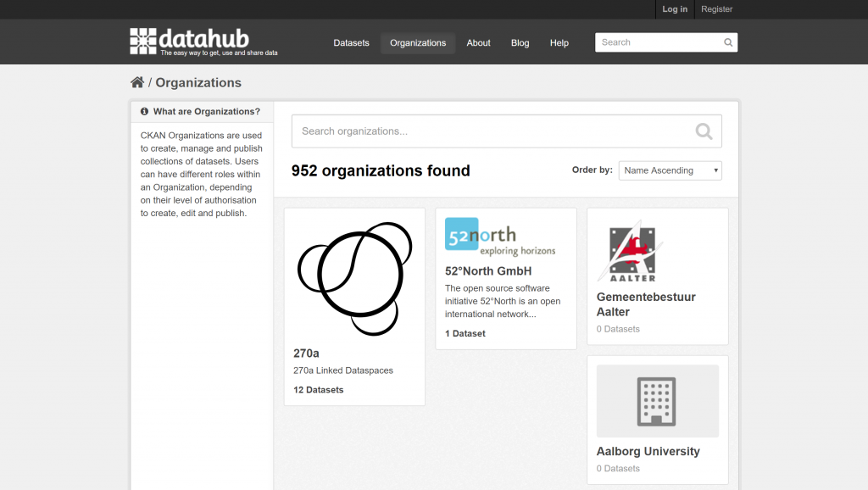Click the organization search magnifier icon

click(x=704, y=131)
